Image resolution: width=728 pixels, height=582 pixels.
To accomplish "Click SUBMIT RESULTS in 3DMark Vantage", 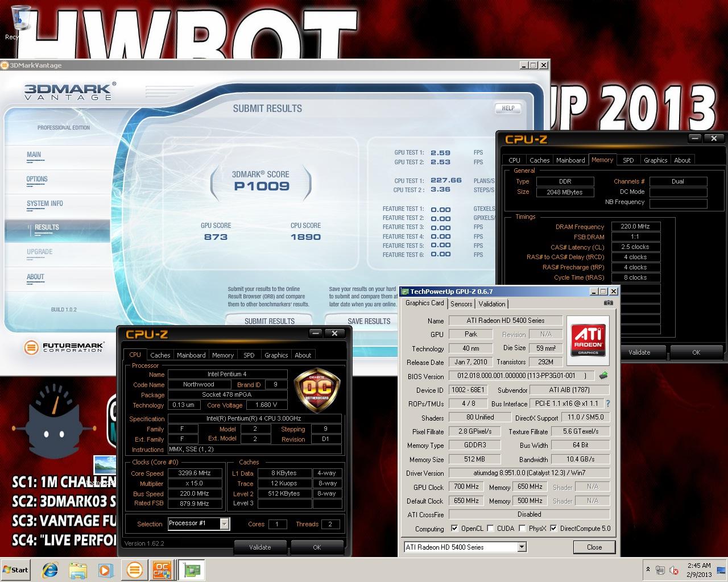I will tap(270, 321).
